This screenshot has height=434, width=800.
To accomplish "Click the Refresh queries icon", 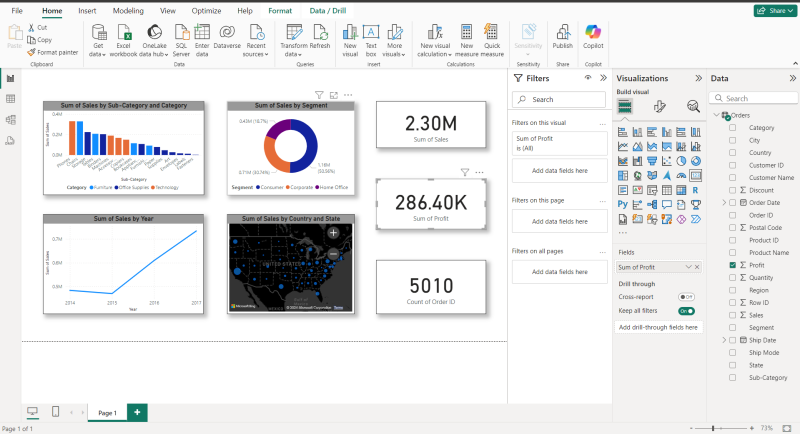I will pyautogui.click(x=320, y=34).
